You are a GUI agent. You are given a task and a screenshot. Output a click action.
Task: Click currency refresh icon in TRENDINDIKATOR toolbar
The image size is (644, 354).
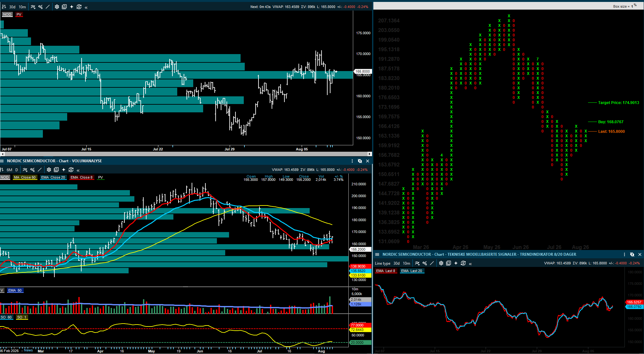pos(463,263)
